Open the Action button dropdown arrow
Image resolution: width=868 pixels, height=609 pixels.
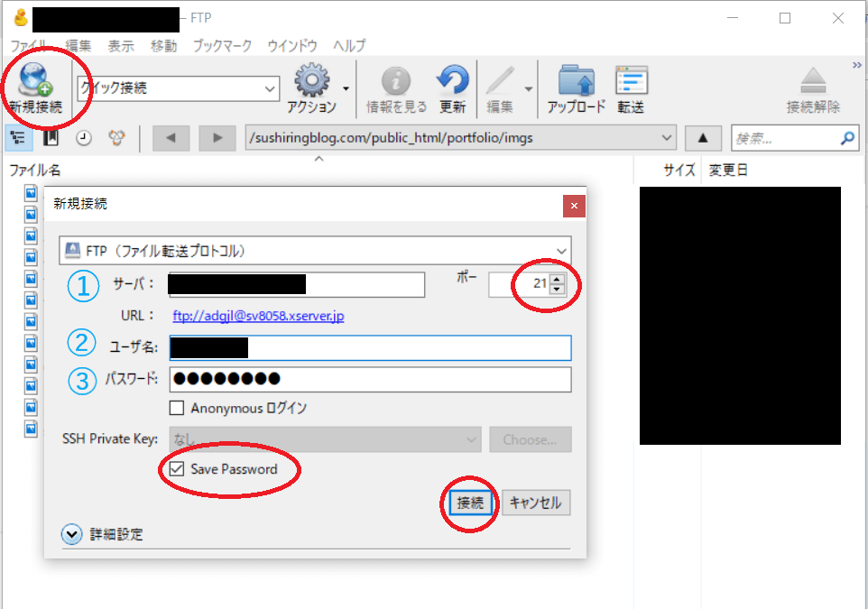(x=346, y=88)
